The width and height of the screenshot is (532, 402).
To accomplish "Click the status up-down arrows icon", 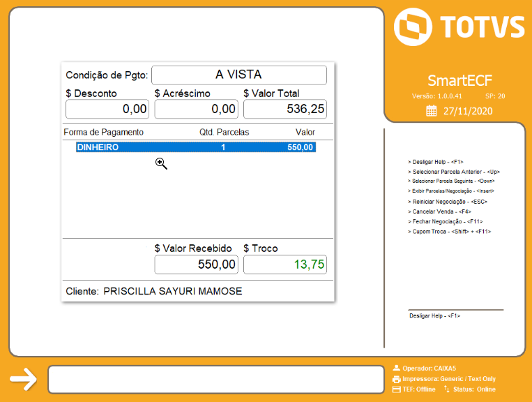I will pos(446,389).
